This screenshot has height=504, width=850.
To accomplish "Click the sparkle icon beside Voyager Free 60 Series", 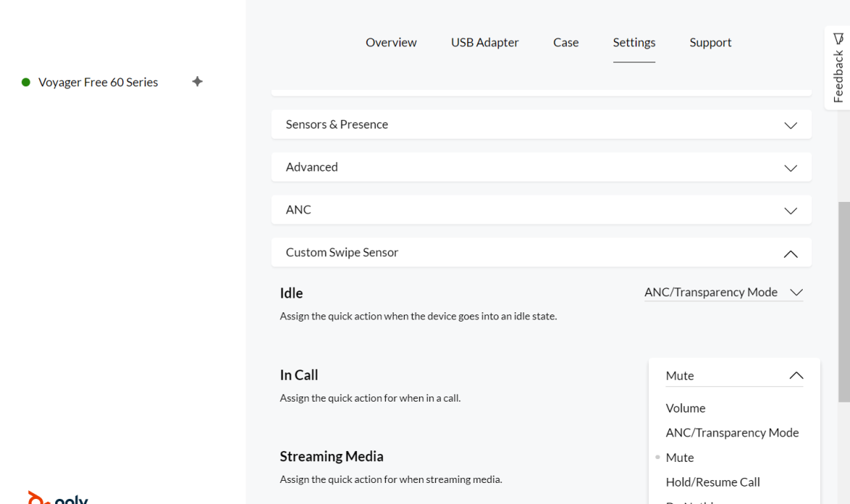I will (x=197, y=81).
